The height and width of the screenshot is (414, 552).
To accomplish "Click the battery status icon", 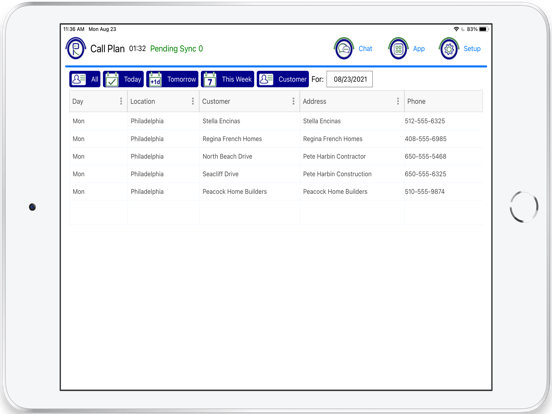I will click(484, 29).
